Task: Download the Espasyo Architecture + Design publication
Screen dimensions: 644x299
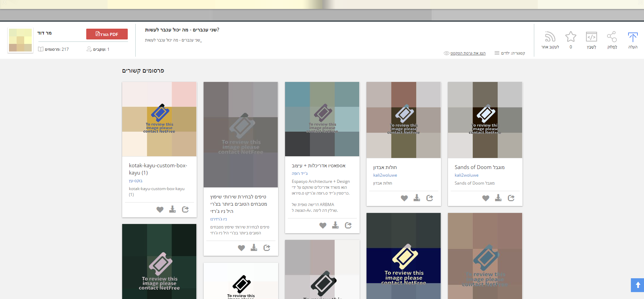Action: [335, 225]
